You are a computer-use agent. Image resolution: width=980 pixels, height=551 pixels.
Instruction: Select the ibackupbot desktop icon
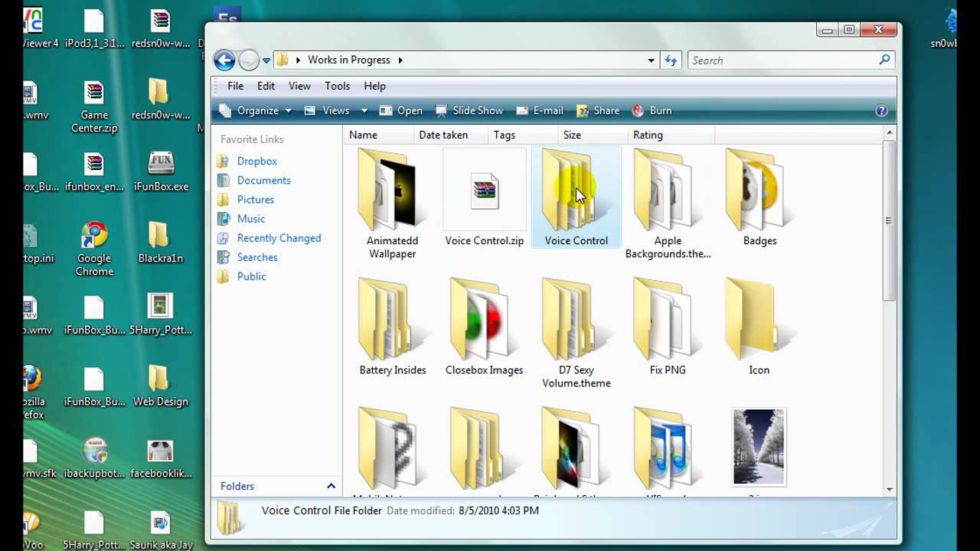point(94,458)
